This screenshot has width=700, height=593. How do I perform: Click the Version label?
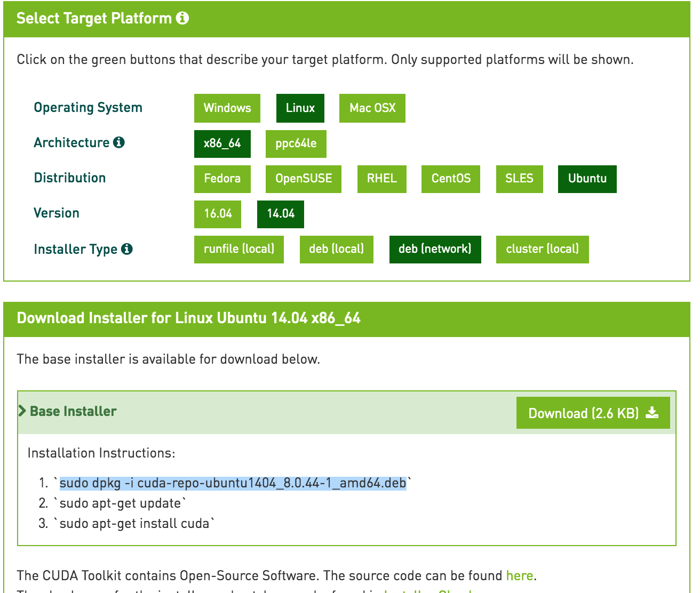tap(57, 213)
